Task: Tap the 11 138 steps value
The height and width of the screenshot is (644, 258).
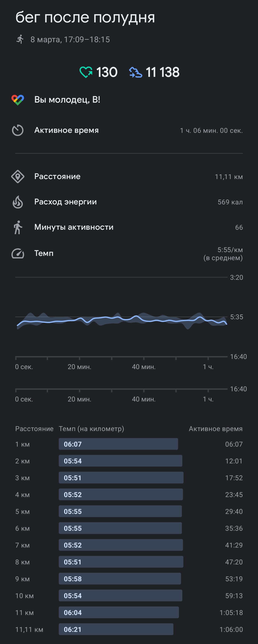Action: (162, 72)
